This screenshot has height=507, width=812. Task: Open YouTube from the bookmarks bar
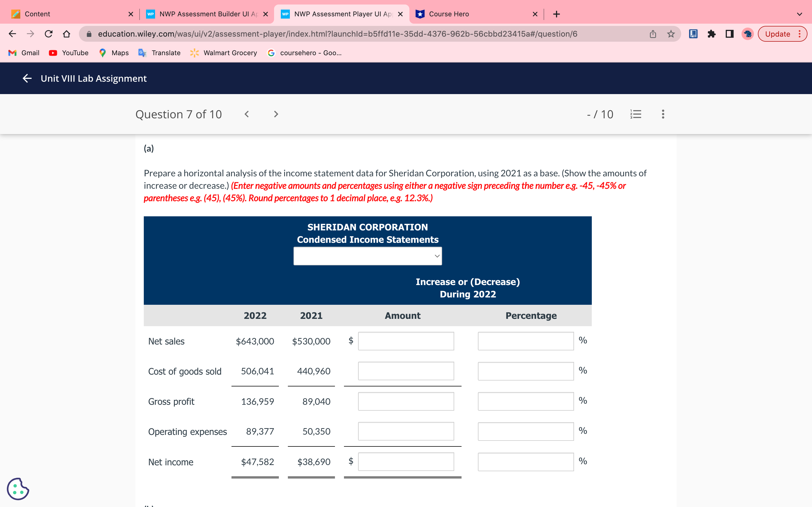[69, 53]
